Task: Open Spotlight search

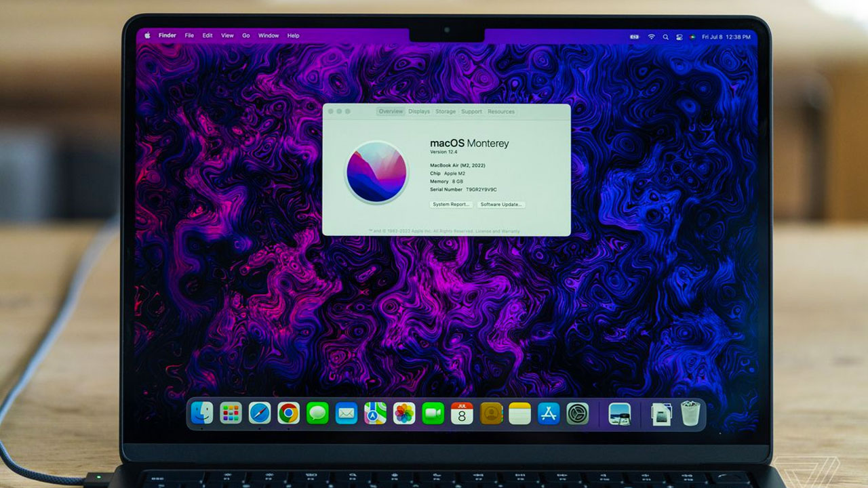Action: (666, 37)
